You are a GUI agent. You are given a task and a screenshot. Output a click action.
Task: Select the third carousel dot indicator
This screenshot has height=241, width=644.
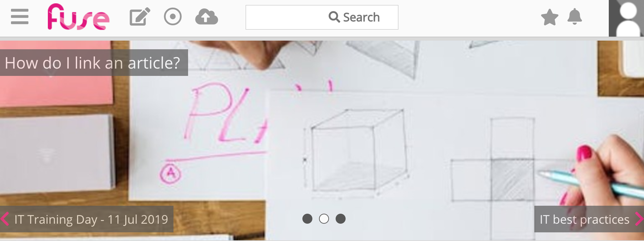tap(341, 219)
